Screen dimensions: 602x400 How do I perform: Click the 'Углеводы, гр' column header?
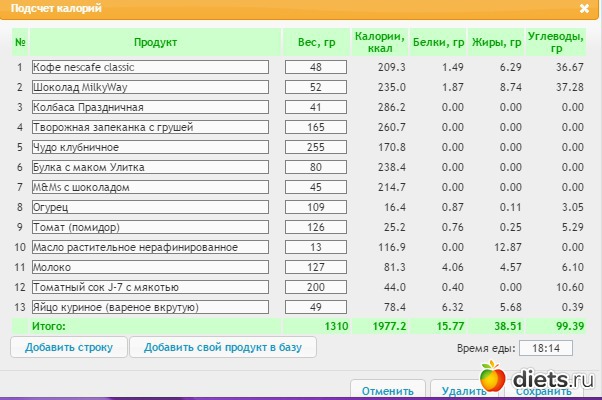coord(556,42)
